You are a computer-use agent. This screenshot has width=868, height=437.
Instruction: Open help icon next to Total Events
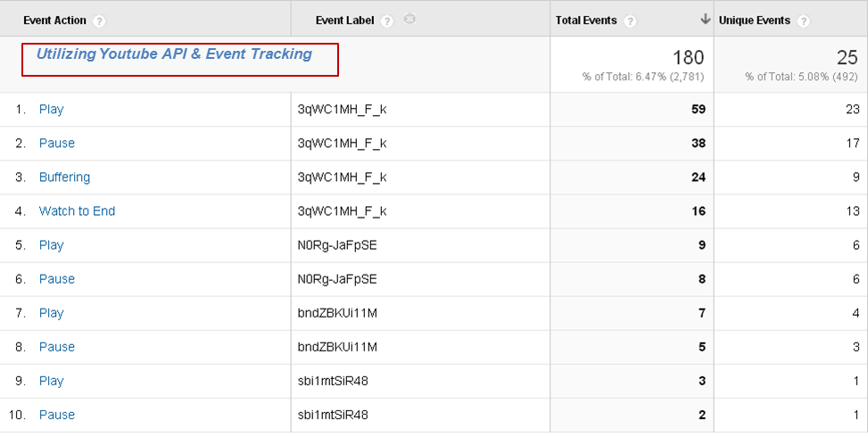630,21
